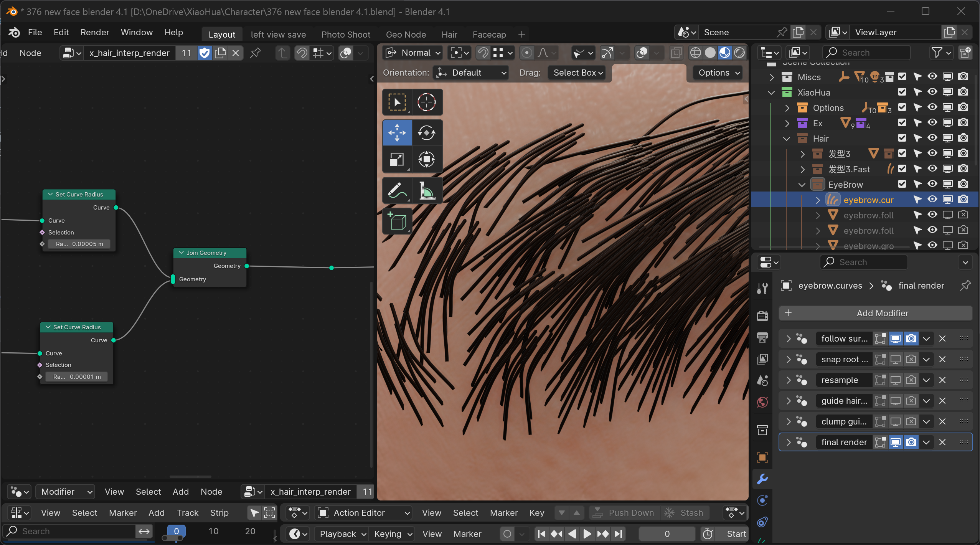Viewport: 980px width, 545px height.
Task: Click the outliner Search field
Action: 866,53
